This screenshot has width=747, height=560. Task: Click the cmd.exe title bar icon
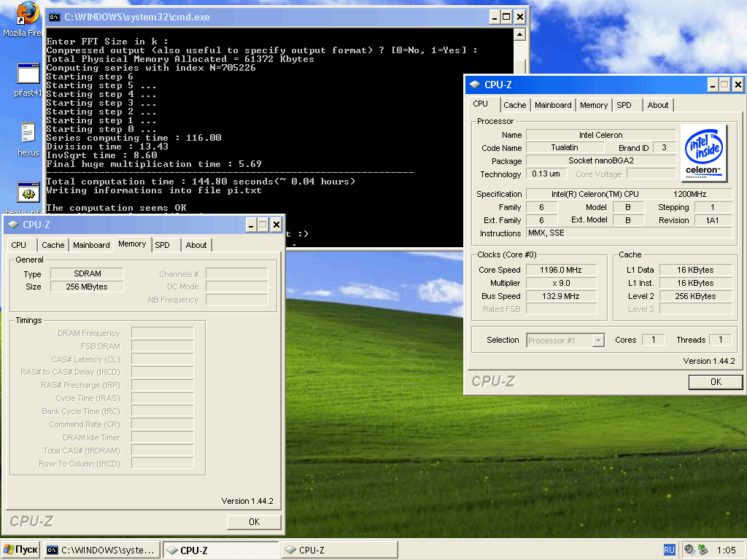pos(54,17)
